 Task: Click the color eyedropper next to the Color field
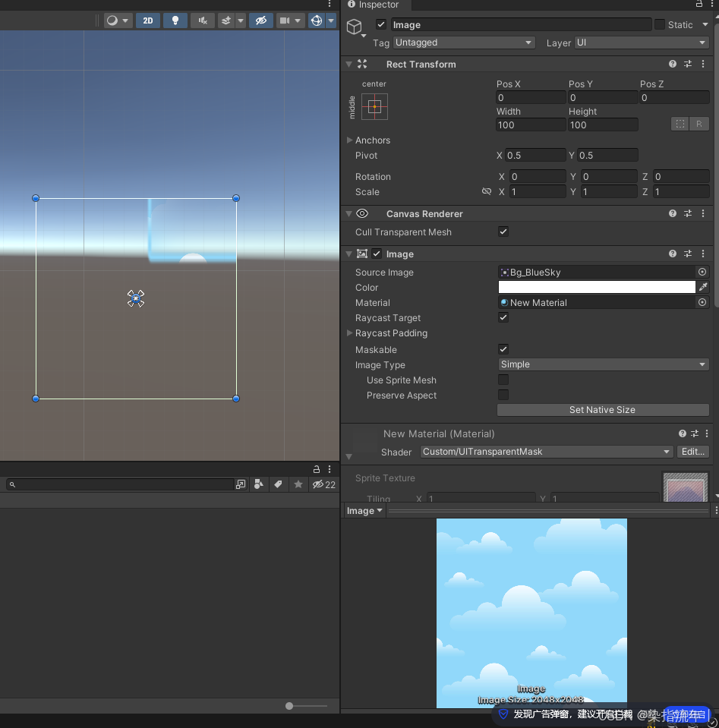[x=704, y=287]
